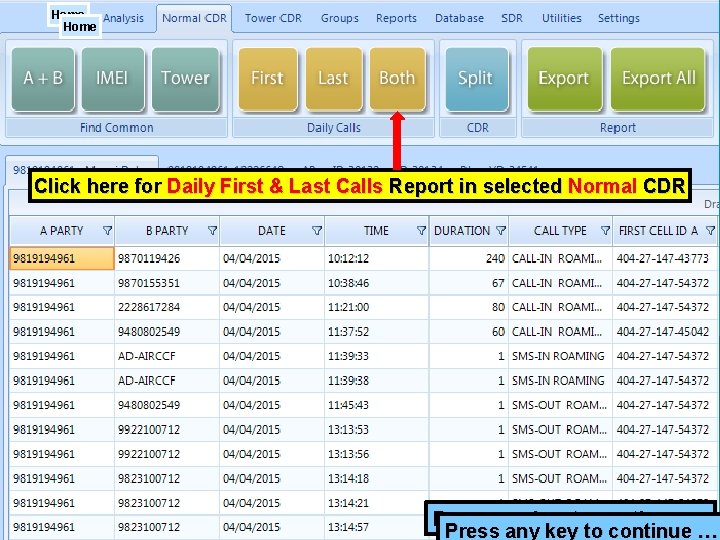Screen dimensions: 720x540
Task: Open the Settings tab
Action: (x=619, y=18)
